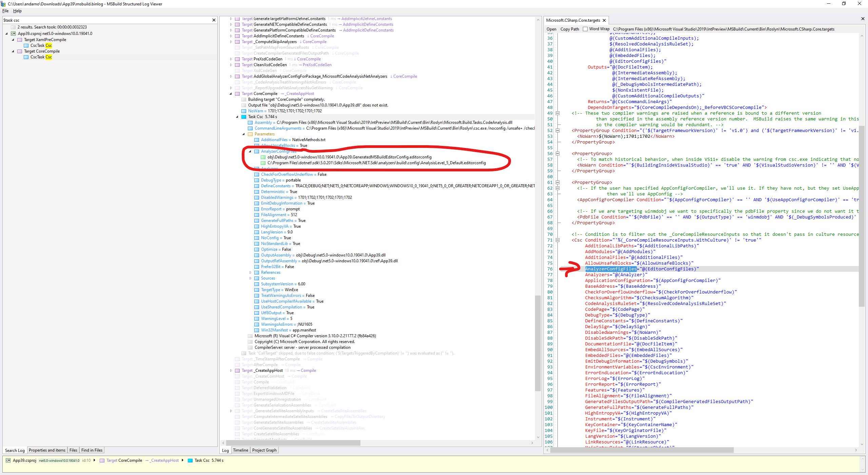The image size is (868, 475).
Task: Click the Copy Path button
Action: coord(570,29)
